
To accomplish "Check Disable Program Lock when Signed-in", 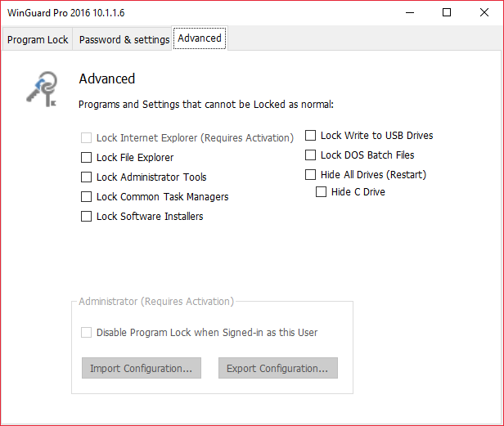I will point(87,333).
